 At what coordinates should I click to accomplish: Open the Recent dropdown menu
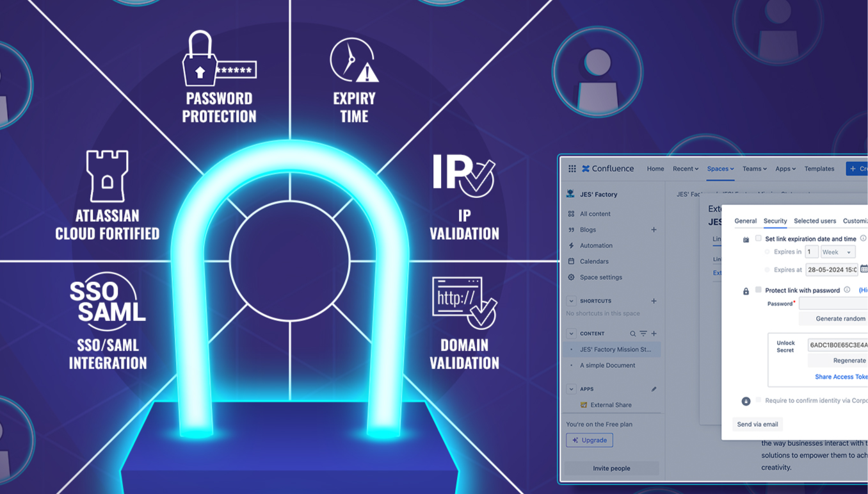[686, 169]
